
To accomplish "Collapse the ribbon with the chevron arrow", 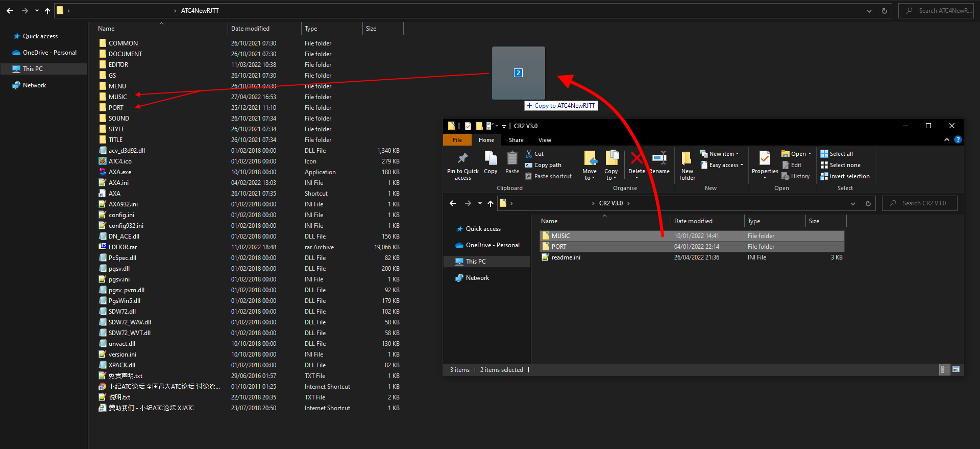I will (x=947, y=139).
